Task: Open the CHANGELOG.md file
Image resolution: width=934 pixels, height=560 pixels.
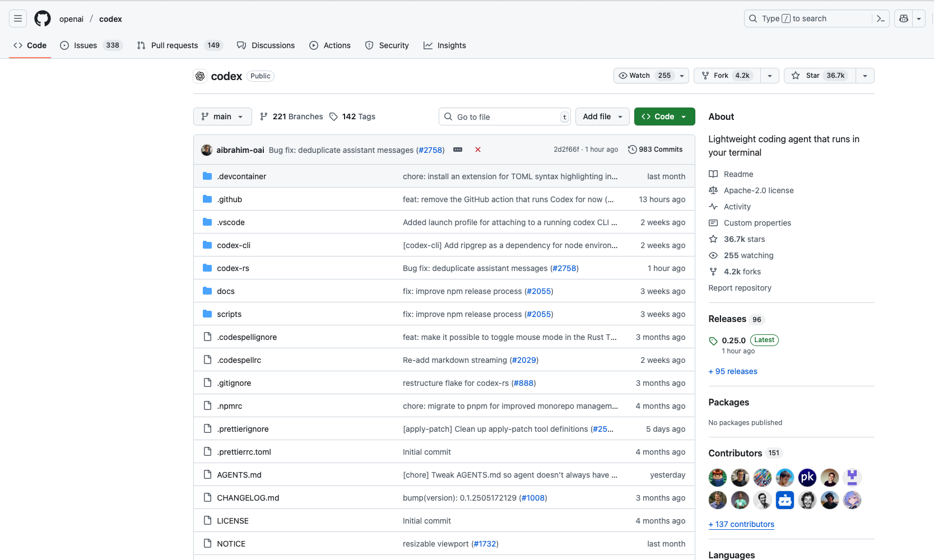Action: [248, 498]
